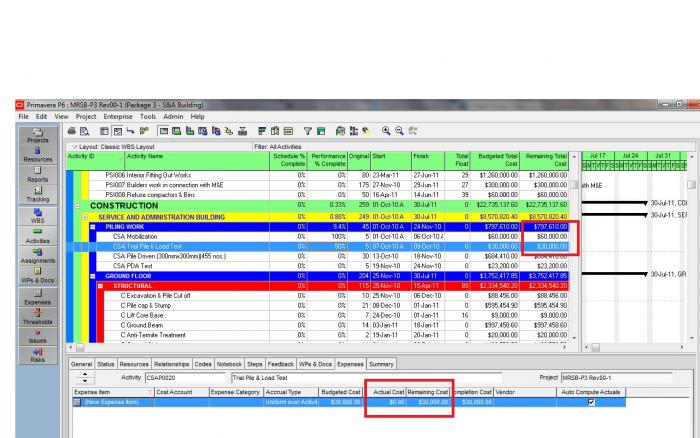Click the Print toolbar icon
This screenshot has width=700, height=438.
tap(71, 131)
